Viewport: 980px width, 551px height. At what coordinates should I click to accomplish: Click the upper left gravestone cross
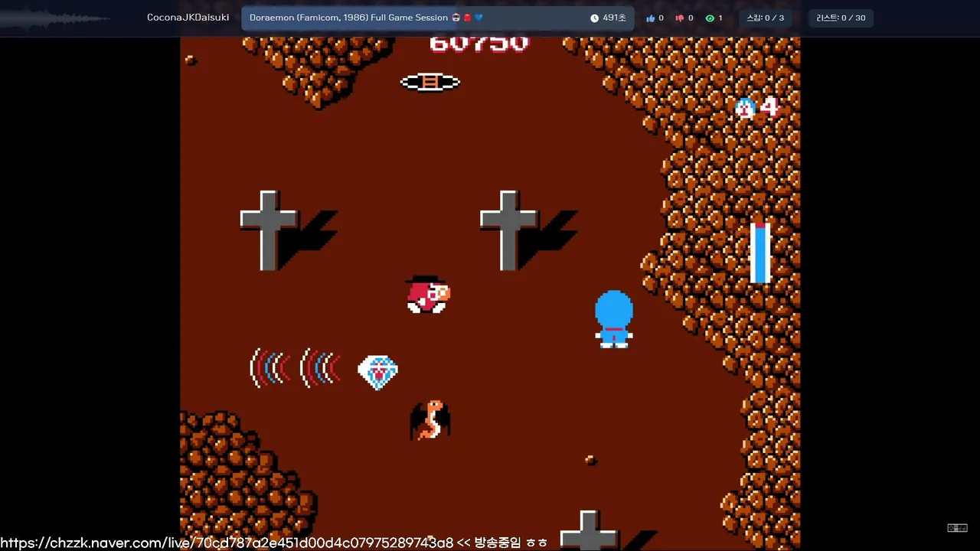point(269,230)
